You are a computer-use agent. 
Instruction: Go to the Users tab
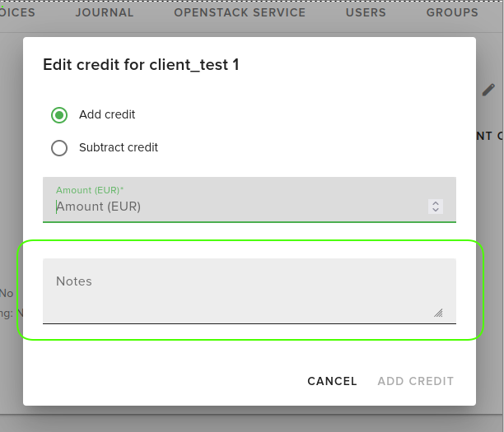coord(366,13)
